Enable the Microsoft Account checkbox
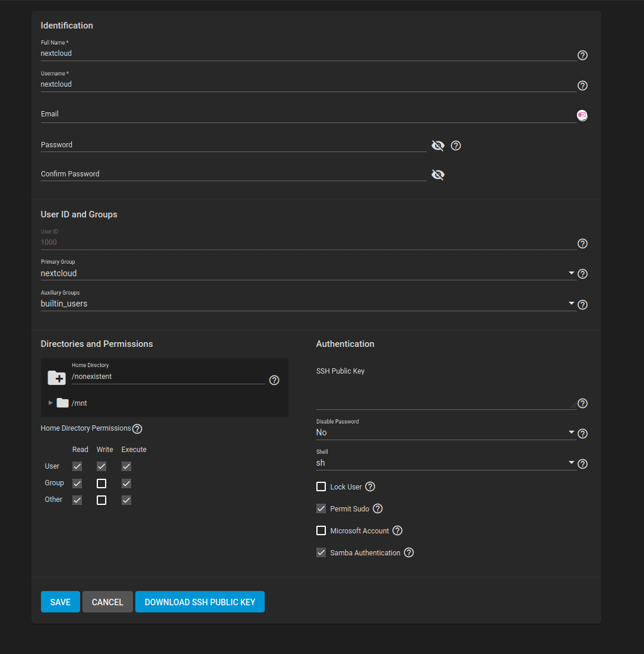Screen dimensions: 644x654 (321, 530)
